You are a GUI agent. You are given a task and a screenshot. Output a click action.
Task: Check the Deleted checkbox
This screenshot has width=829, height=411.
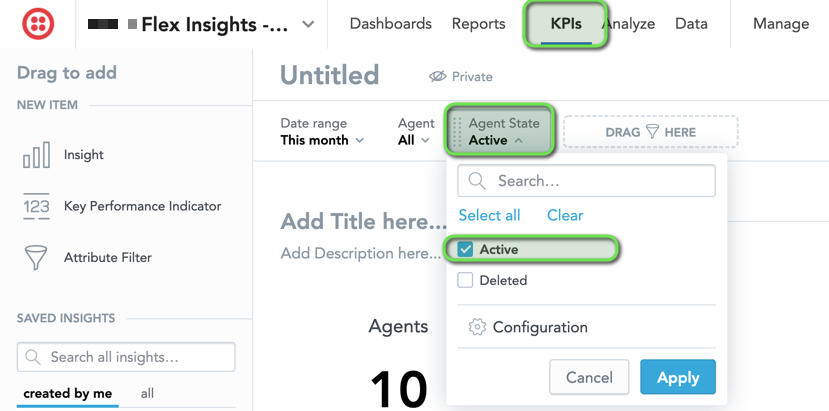click(x=465, y=280)
